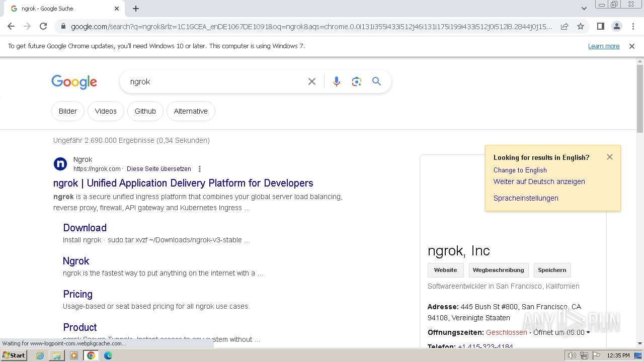Submit search with magnifier icon

(x=376, y=81)
